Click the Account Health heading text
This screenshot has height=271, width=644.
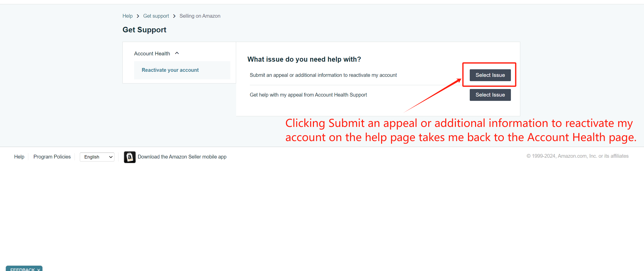(152, 54)
